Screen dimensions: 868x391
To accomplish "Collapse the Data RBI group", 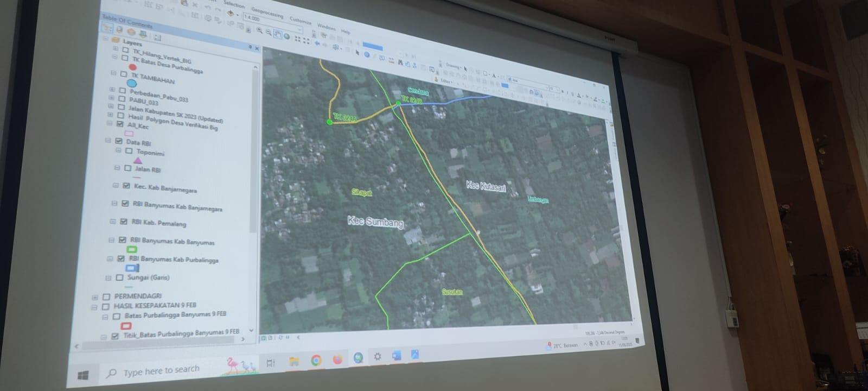I will tap(108, 141).
